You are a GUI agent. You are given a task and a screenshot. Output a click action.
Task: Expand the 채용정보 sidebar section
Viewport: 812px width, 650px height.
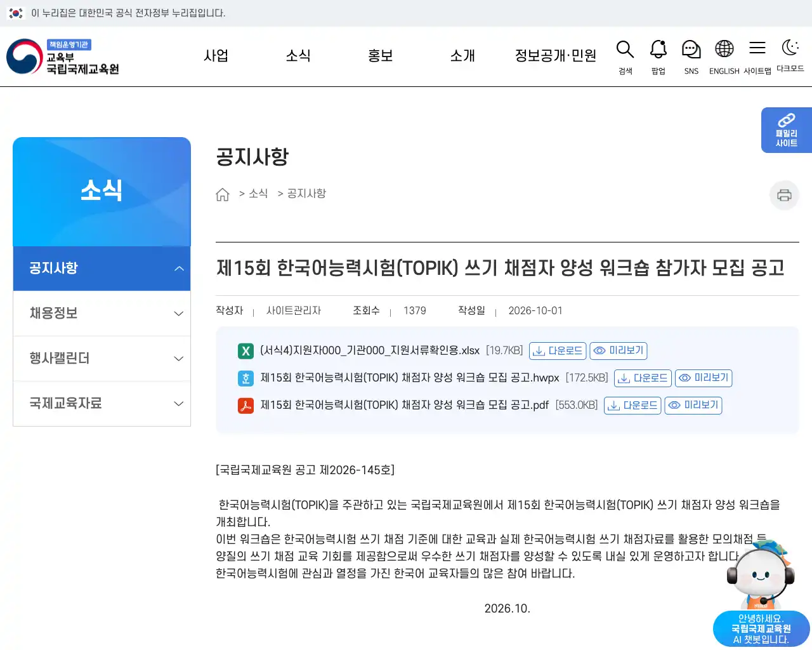pyautogui.click(x=101, y=314)
